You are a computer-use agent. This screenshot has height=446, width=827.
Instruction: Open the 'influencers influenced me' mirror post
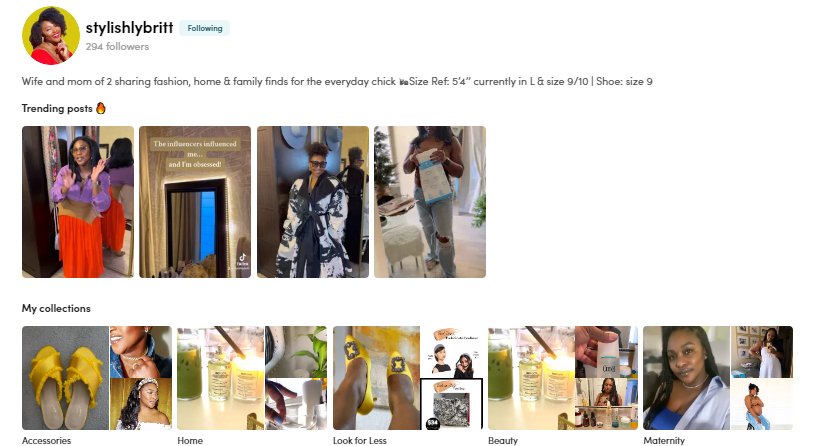(195, 202)
